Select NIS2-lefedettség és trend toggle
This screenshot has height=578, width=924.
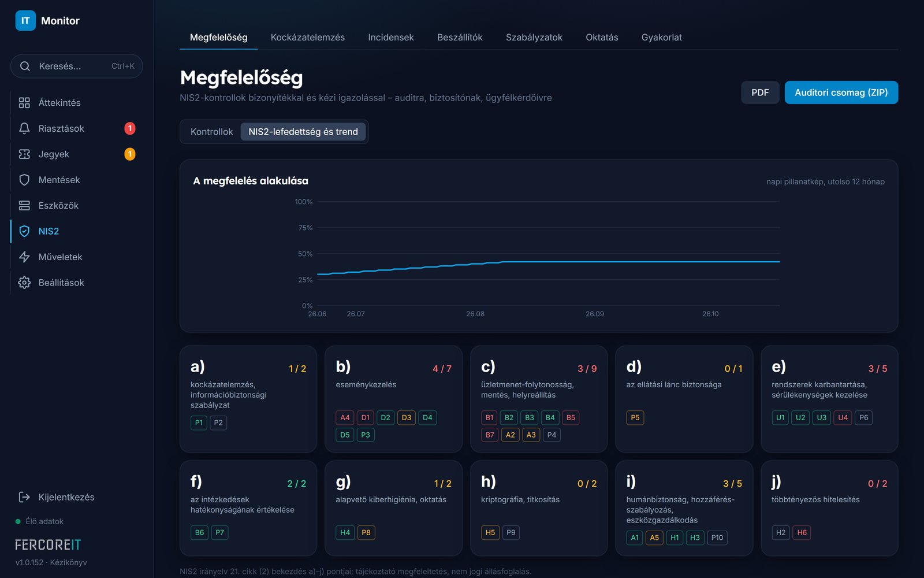[303, 132]
